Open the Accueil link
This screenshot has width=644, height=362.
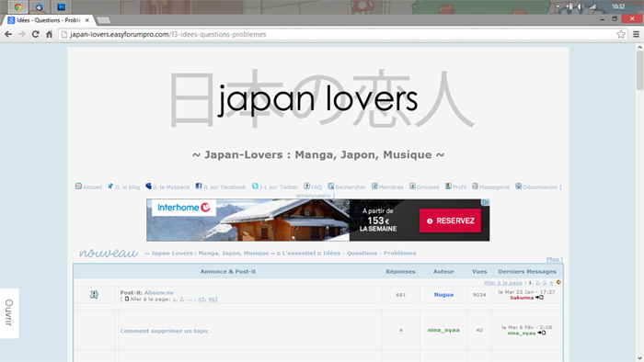92,187
